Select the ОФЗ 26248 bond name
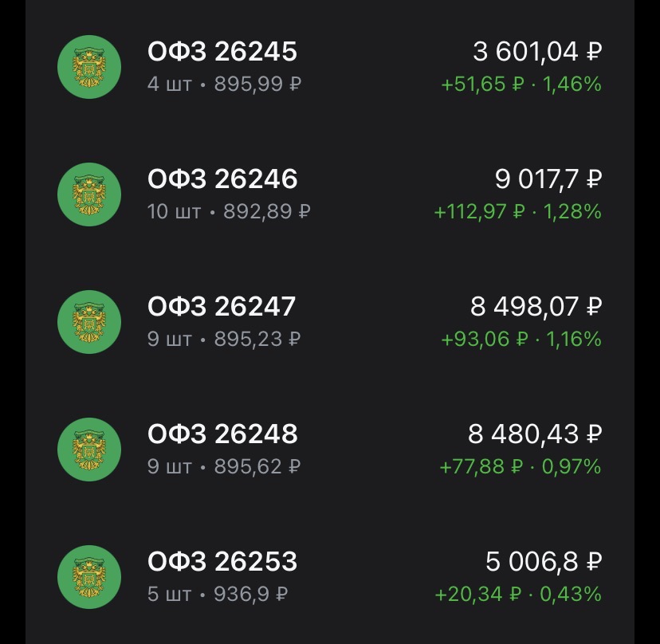 coord(222,434)
